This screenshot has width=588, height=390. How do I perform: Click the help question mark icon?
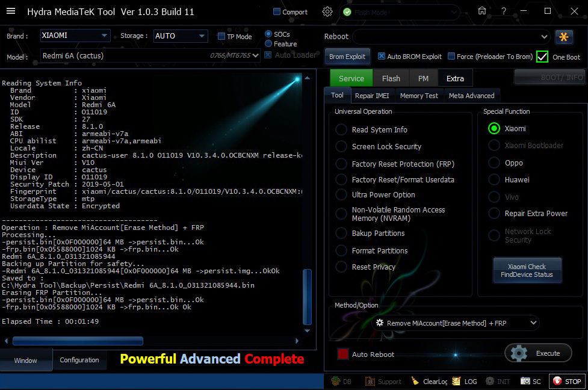coord(504,11)
